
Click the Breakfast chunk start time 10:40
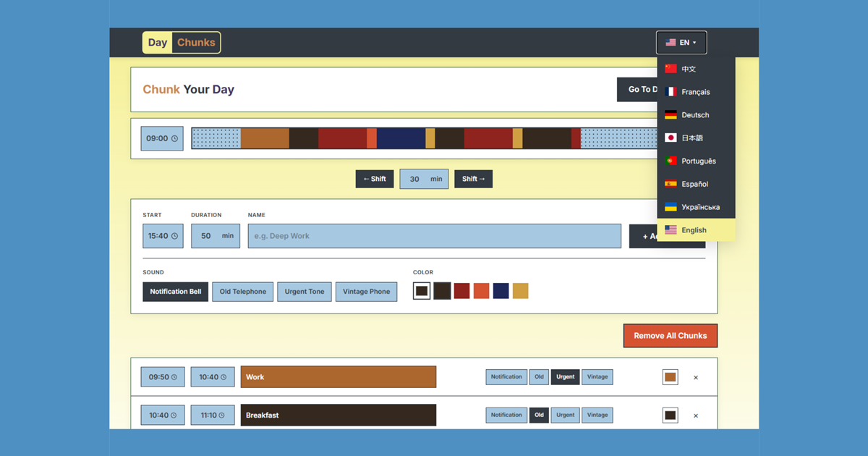(x=163, y=415)
